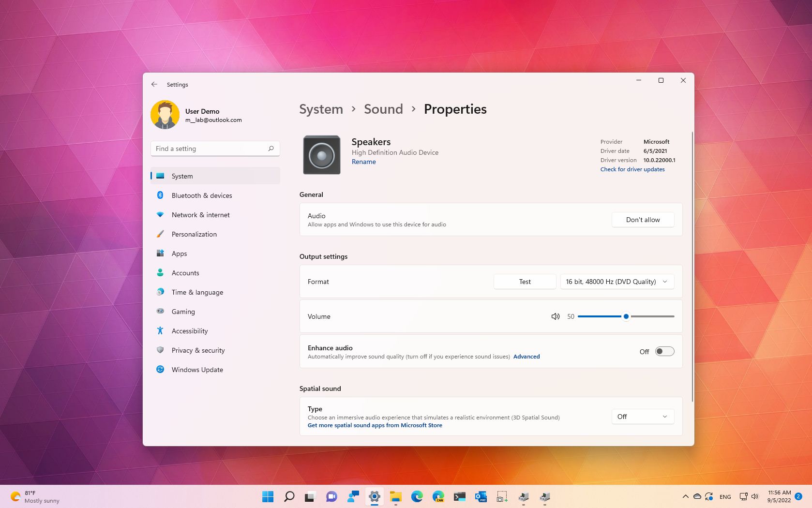The width and height of the screenshot is (812, 508).
Task: Open Privacy & security settings
Action: coord(198,350)
